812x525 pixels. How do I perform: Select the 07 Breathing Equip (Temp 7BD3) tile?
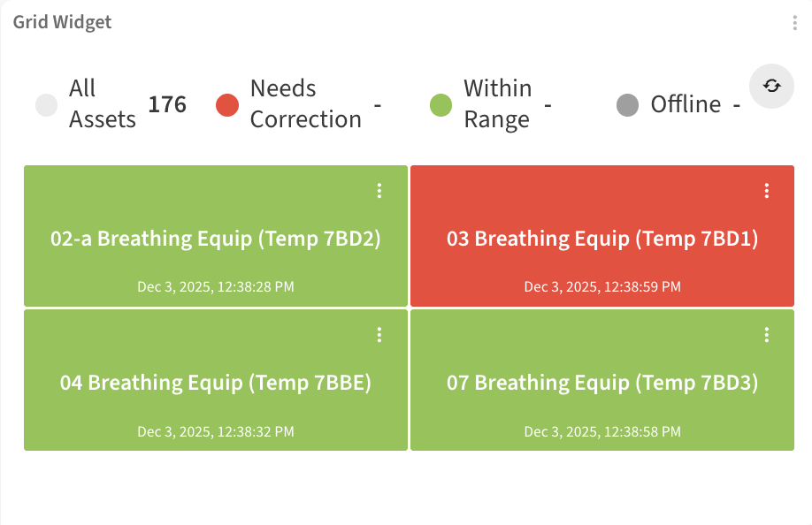[602, 383]
